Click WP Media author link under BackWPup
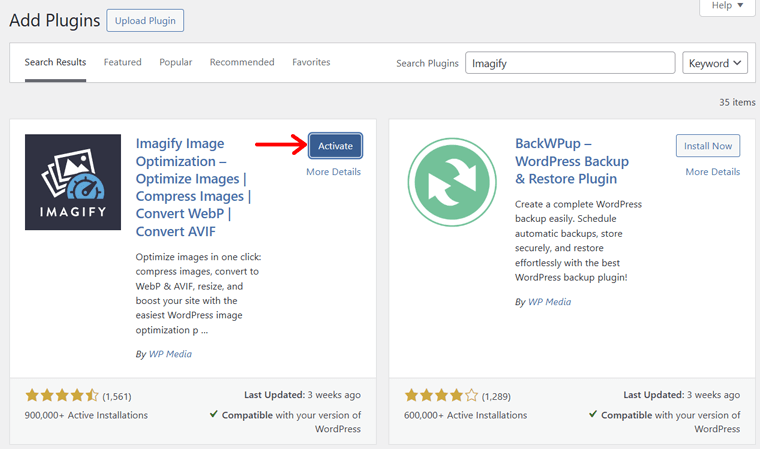This screenshot has height=449, width=760. coord(550,302)
